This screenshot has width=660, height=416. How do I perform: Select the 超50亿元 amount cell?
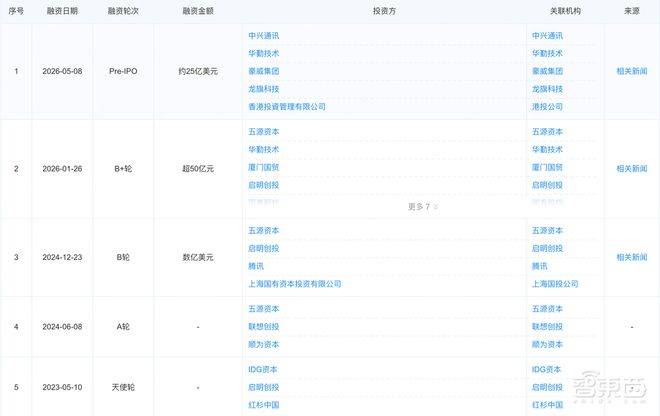click(198, 168)
